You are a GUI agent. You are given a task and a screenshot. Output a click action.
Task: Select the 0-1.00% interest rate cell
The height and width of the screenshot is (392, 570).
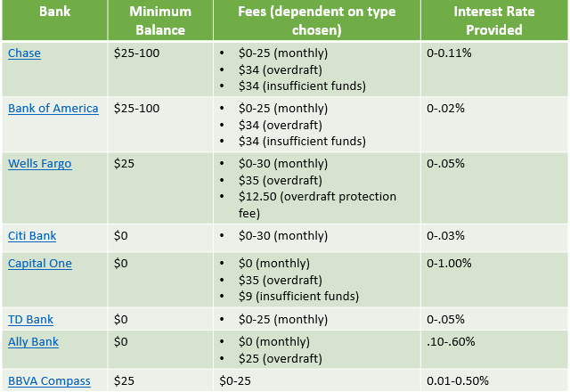pyautogui.click(x=452, y=264)
